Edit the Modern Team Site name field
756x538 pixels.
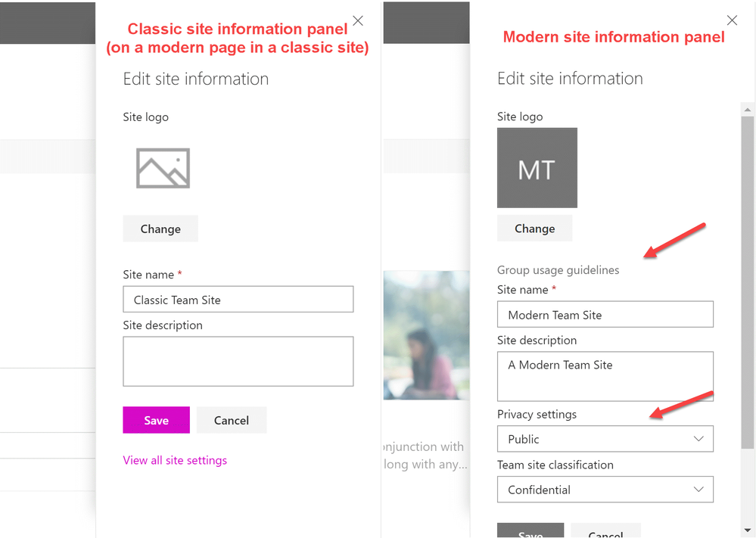[x=605, y=314]
